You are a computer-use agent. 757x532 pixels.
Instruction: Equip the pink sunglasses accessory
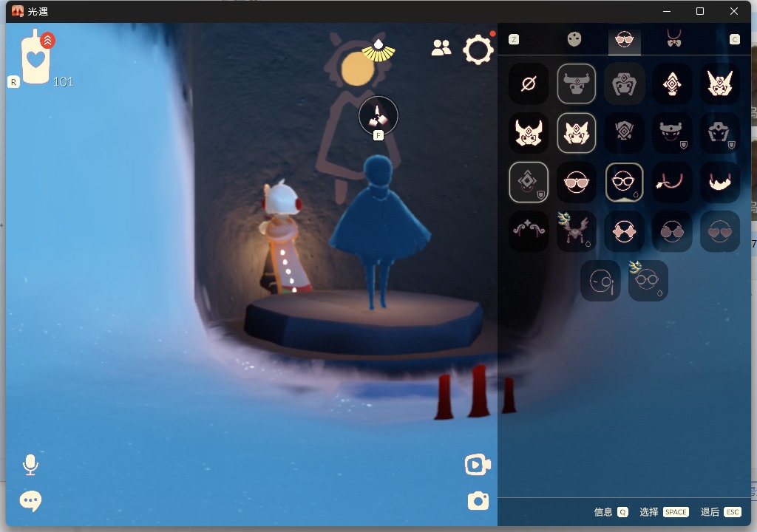click(576, 182)
